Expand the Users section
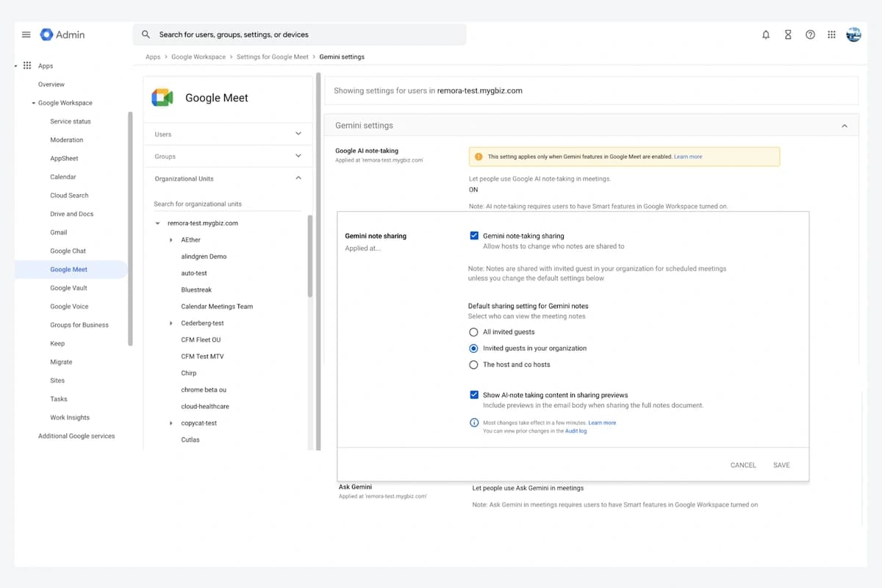The height and width of the screenshot is (588, 882). [x=298, y=134]
